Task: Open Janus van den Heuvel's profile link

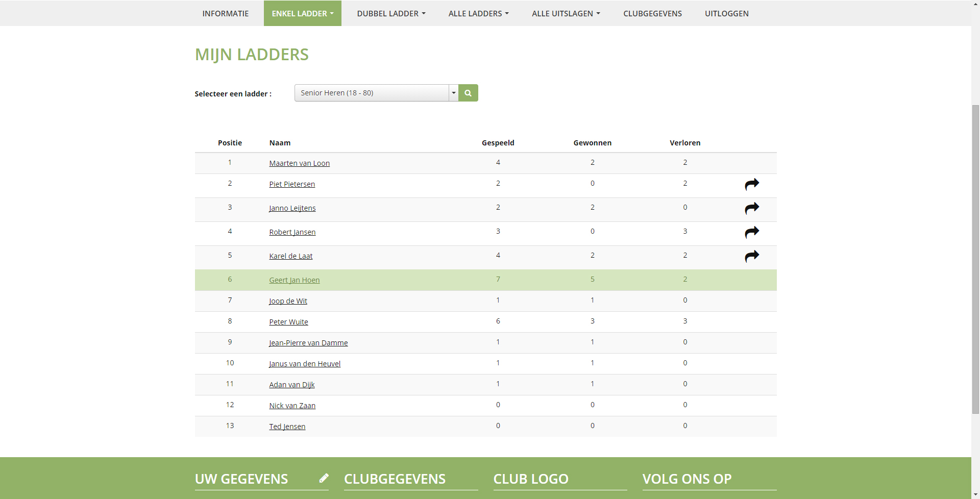Action: (x=305, y=364)
